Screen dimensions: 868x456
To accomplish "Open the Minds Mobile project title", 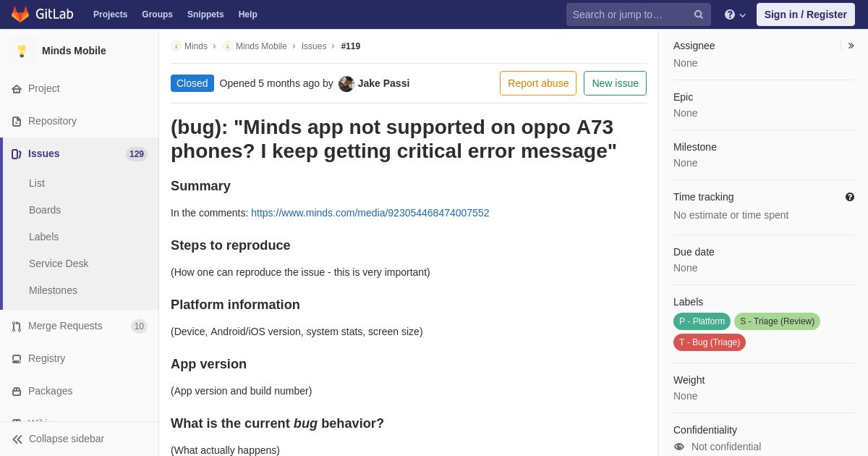I will [74, 51].
